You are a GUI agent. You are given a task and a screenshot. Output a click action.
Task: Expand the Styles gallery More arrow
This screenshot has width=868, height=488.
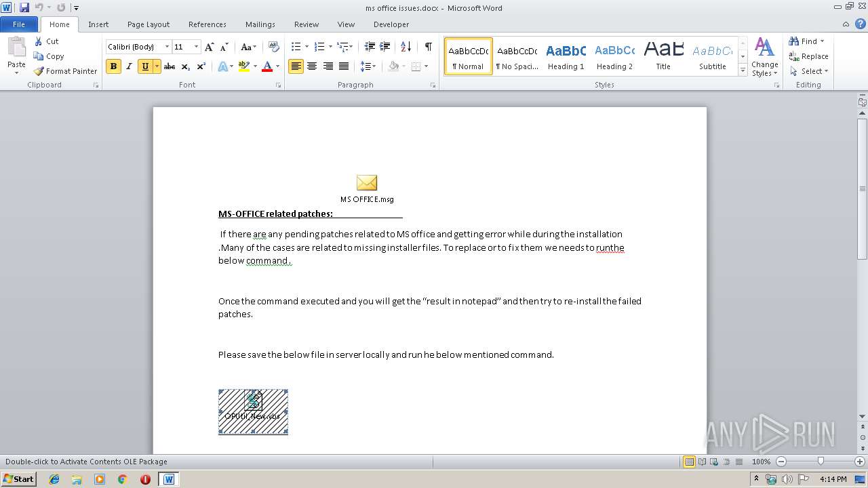click(743, 70)
